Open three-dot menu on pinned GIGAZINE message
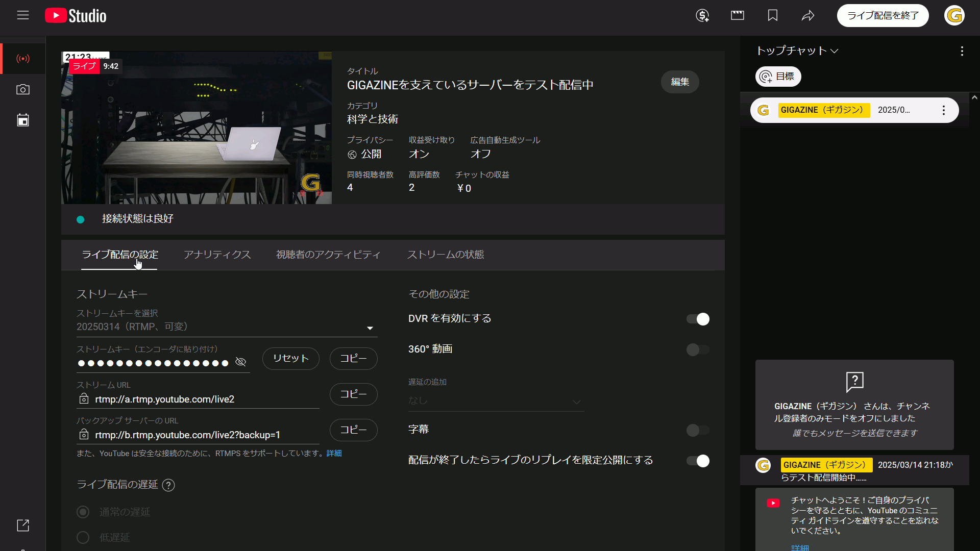 [944, 110]
